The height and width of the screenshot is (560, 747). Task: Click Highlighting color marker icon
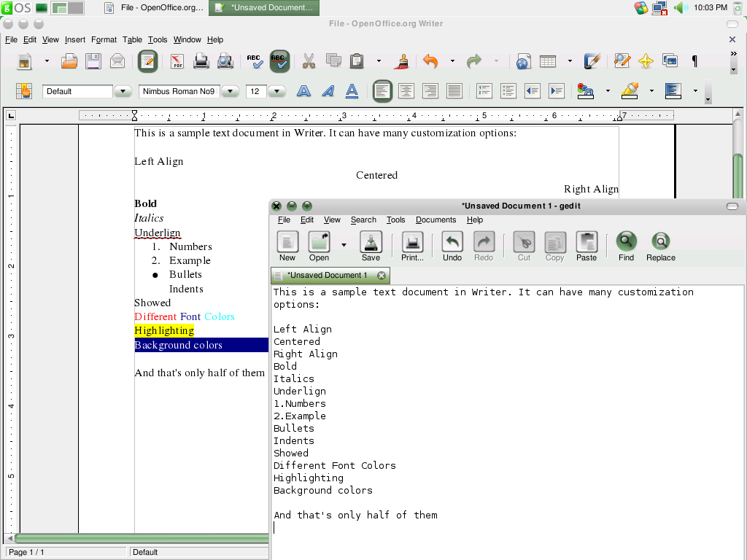pos(630,91)
